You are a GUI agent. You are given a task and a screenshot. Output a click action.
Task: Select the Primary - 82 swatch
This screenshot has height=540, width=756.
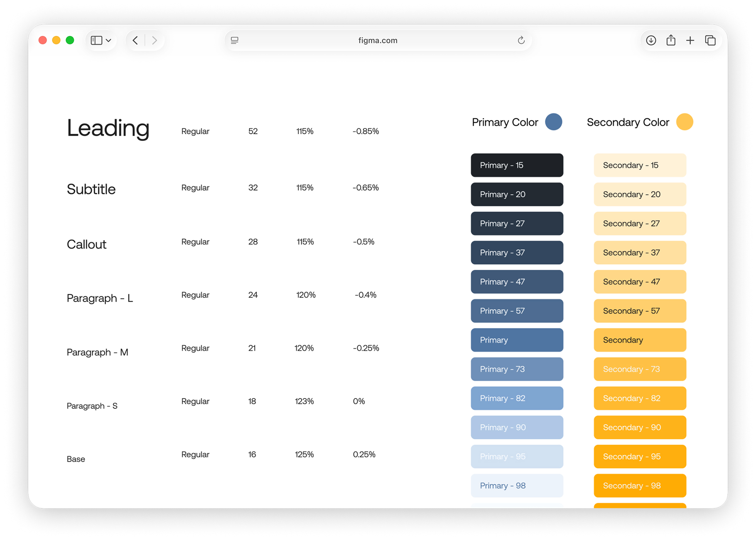point(517,398)
